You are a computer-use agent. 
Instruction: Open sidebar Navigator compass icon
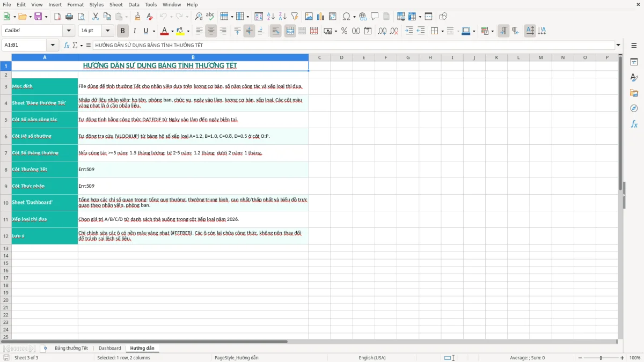[x=634, y=109]
